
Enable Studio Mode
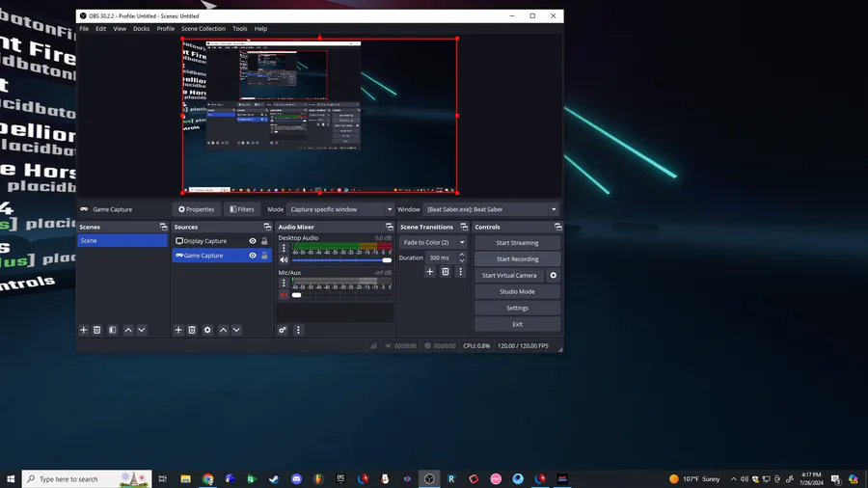click(517, 291)
